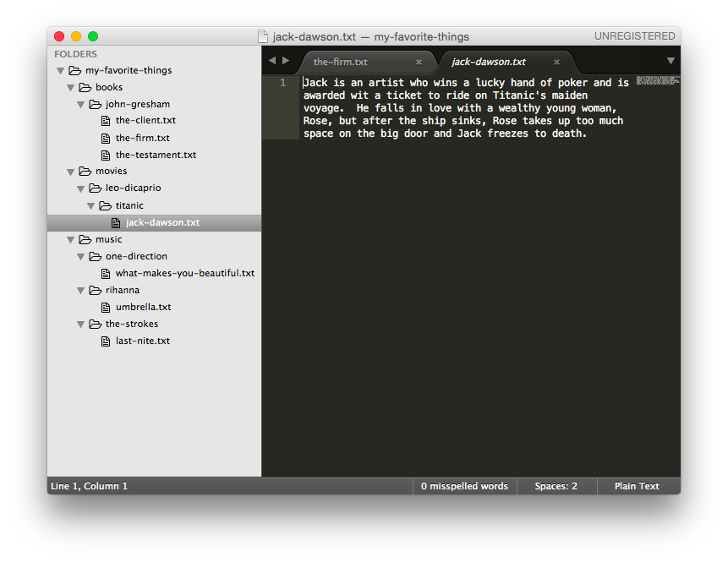Click the minimap preview in the editor
This screenshot has height=562, width=728.
658,81
